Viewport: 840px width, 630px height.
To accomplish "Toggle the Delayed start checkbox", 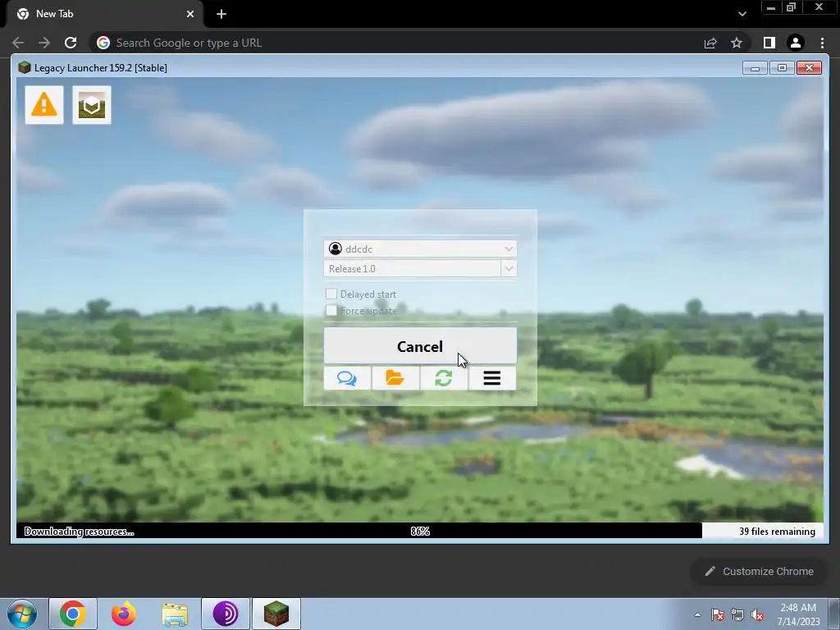I will point(331,294).
